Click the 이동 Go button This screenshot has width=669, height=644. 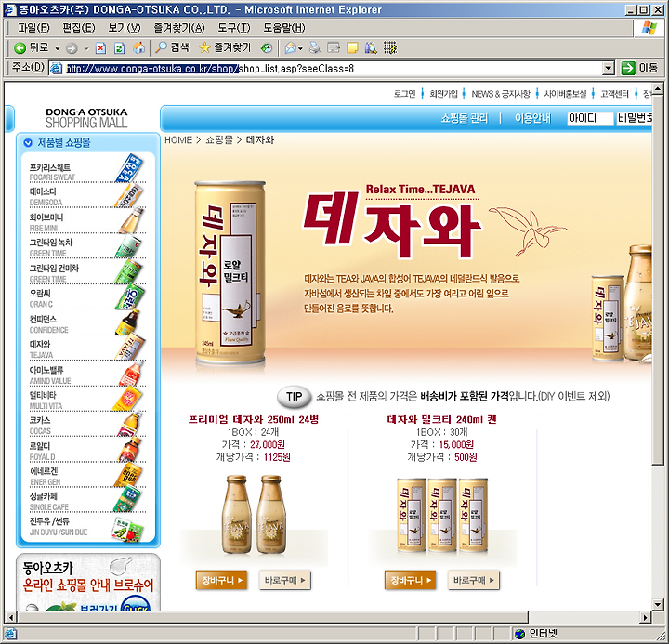pos(639,68)
